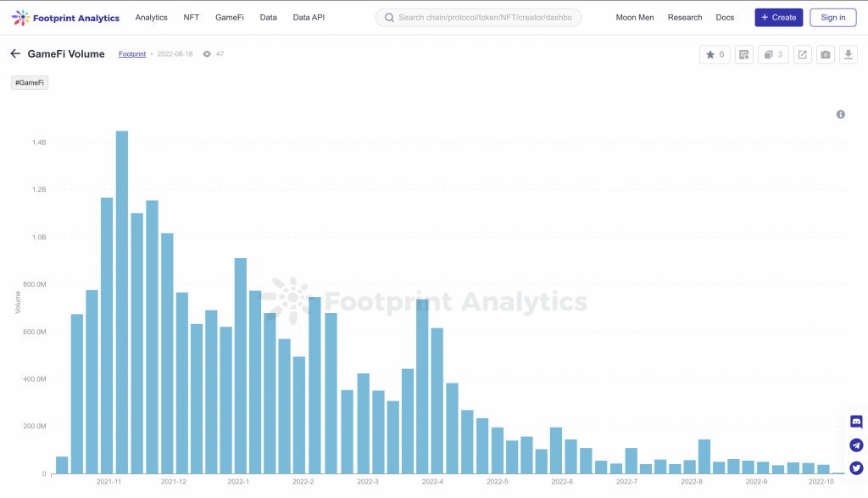
Task: Click the 2021-12 x-axis label
Action: tap(173, 481)
